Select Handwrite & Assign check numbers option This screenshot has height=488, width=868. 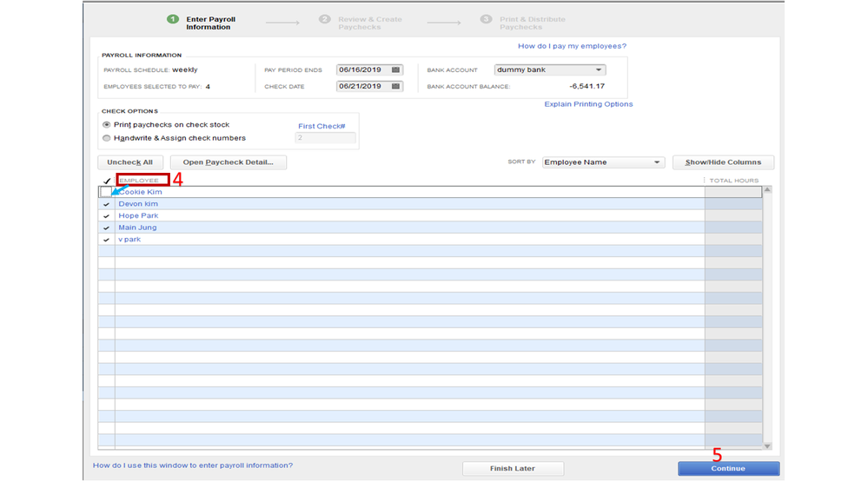click(107, 138)
